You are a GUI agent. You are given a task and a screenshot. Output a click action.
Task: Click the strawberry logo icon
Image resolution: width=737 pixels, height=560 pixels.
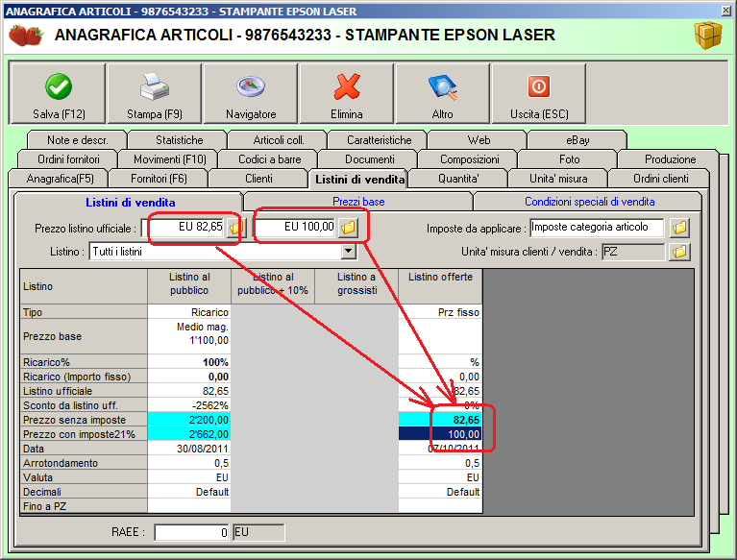pos(26,36)
